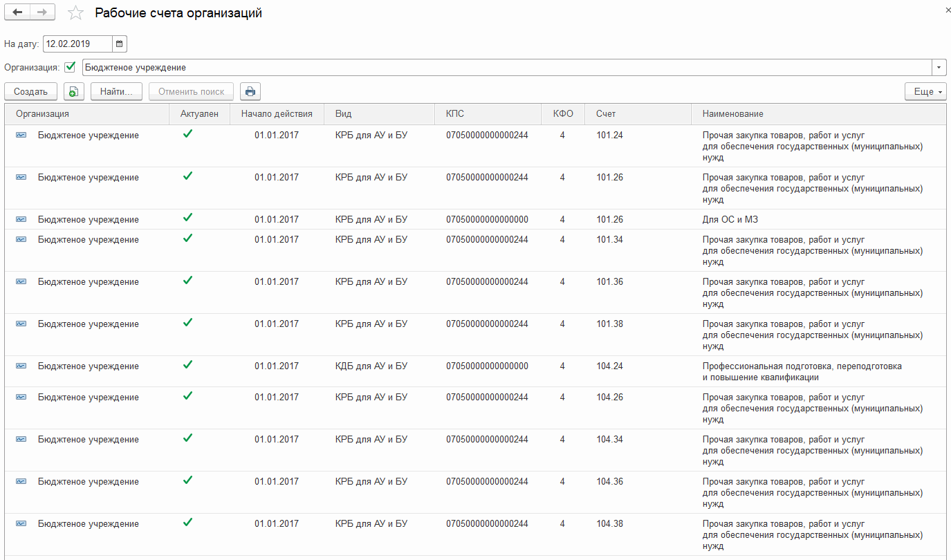Select the account cell 104.26
Viewport: 951px width, 560px height.
(x=610, y=398)
